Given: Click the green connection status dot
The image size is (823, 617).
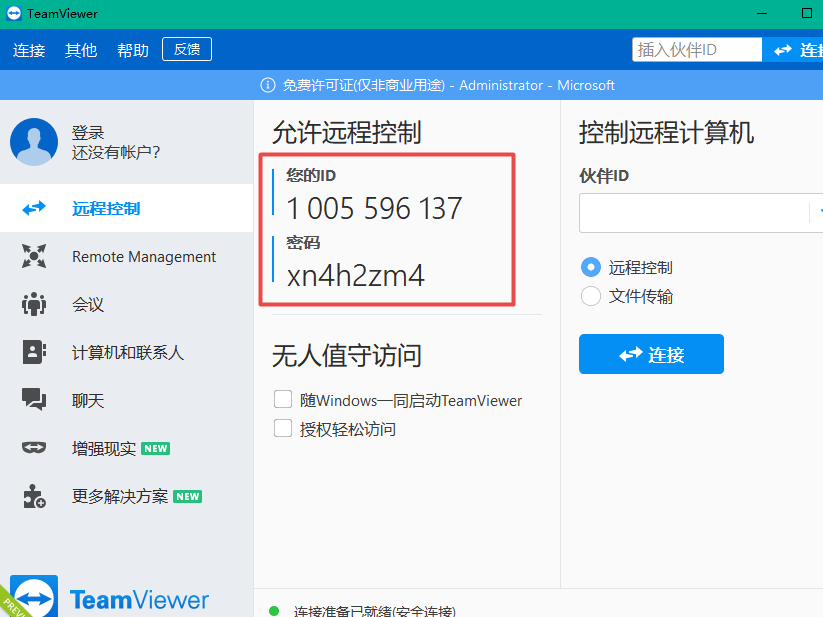Looking at the screenshot, I should [273, 611].
